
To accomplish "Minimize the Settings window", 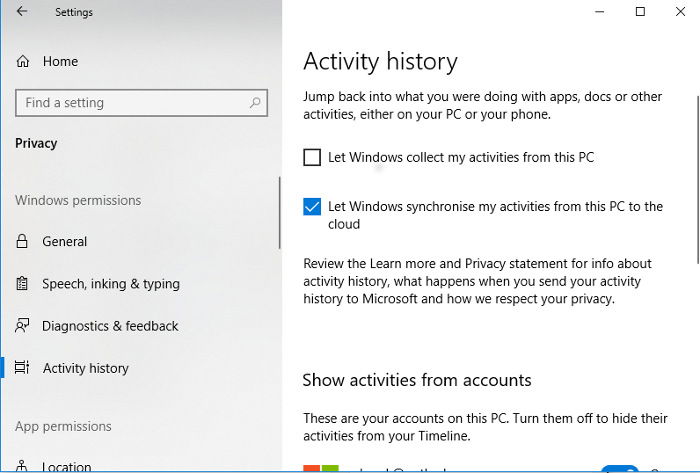I will 600,12.
